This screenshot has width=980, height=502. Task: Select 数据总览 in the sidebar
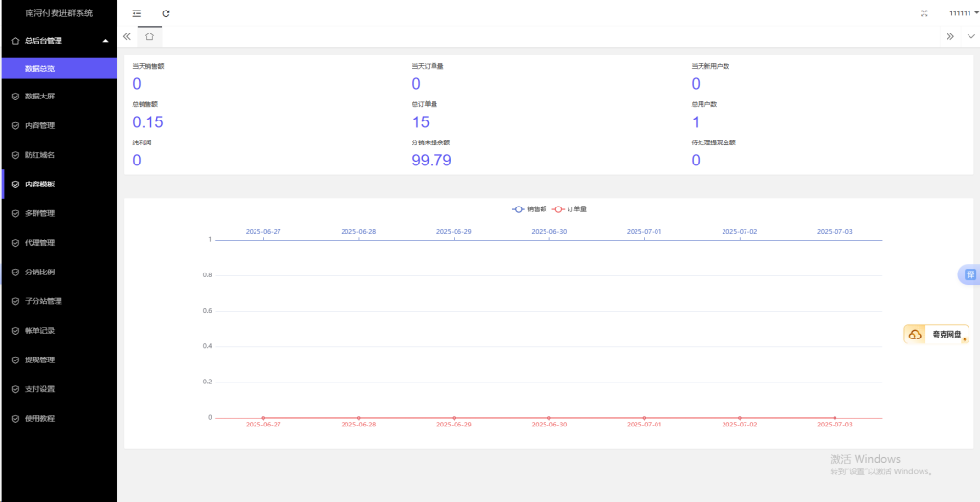[46, 69]
